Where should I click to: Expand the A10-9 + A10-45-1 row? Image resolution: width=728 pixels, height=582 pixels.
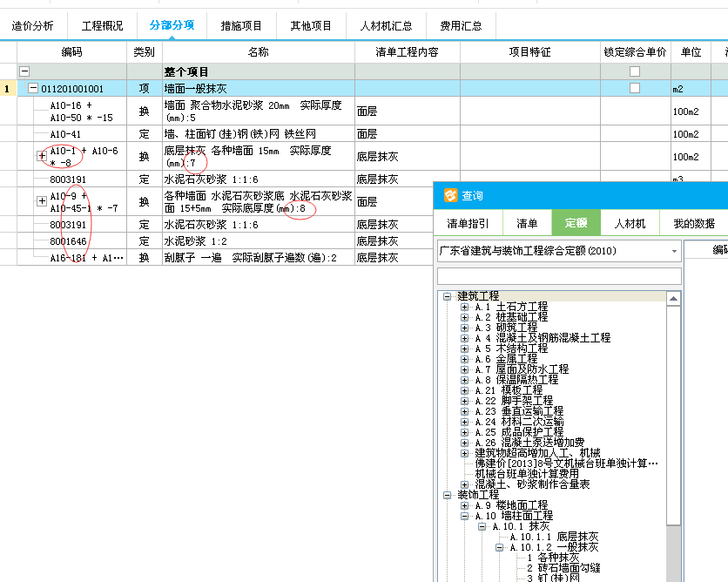[x=42, y=200]
